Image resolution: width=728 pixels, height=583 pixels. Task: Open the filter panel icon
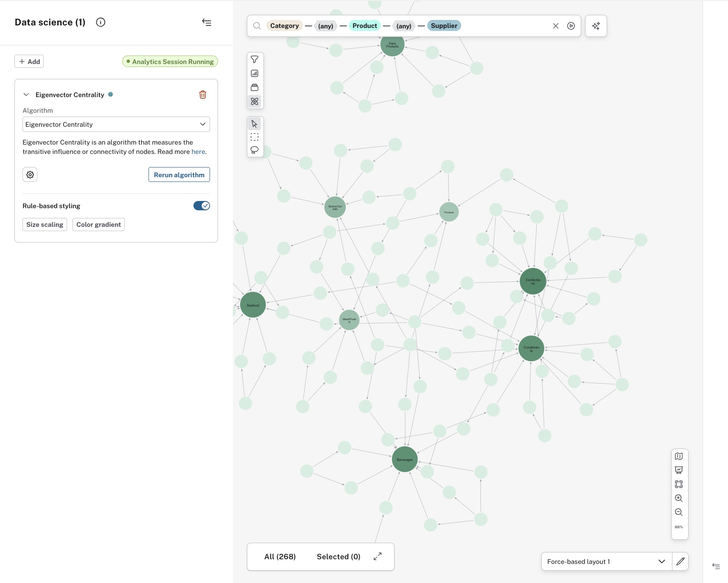coord(255,59)
